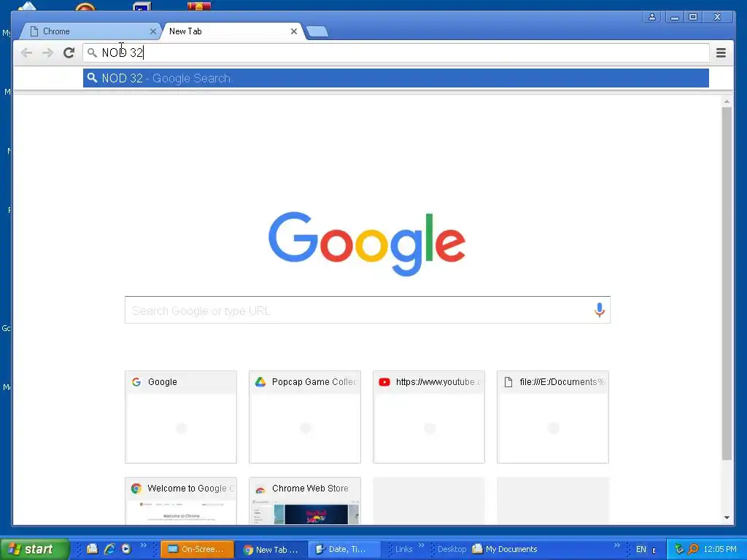The height and width of the screenshot is (560, 747).
Task: Open the file:///E:/Documents thumbnail
Action: tap(553, 416)
